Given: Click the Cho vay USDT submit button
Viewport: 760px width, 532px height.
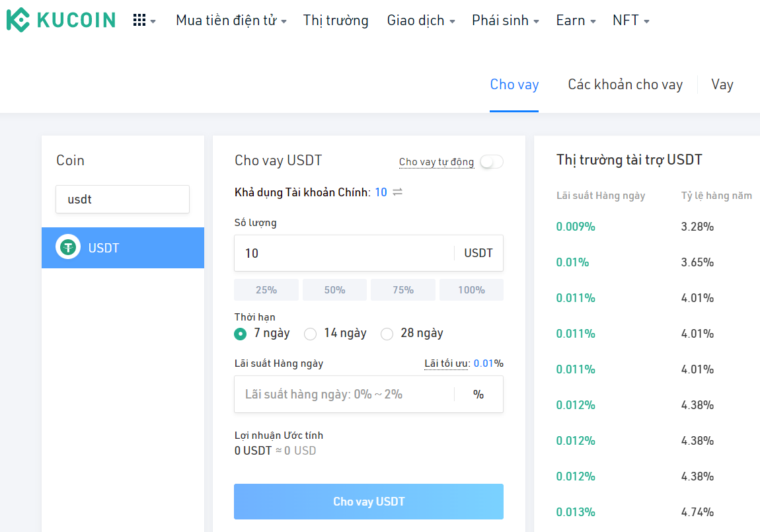Looking at the screenshot, I should pyautogui.click(x=368, y=502).
